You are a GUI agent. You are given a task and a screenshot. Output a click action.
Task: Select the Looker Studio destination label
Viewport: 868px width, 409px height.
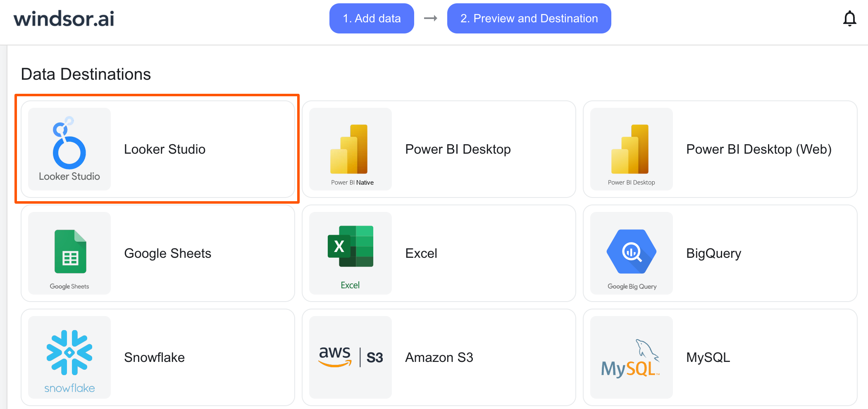click(x=165, y=149)
